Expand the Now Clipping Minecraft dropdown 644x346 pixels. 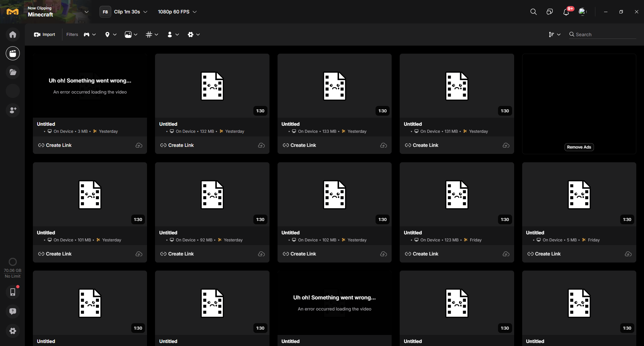pyautogui.click(x=87, y=12)
